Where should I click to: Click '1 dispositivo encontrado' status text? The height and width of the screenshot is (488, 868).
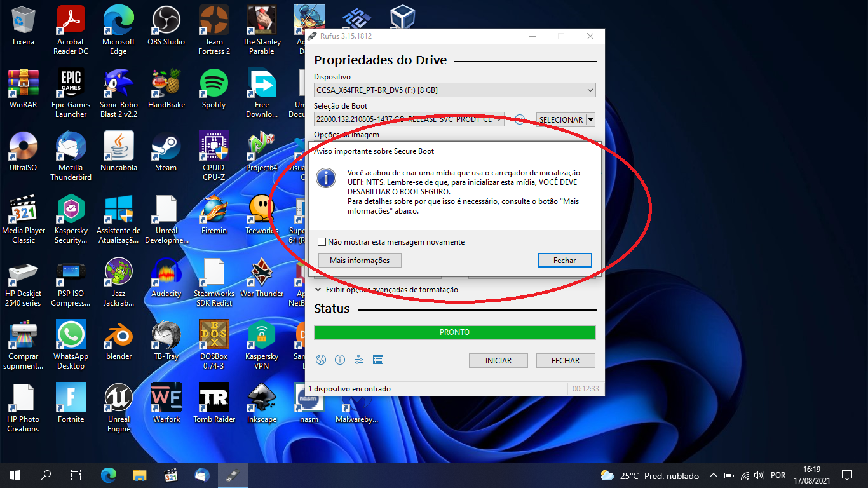[349, 389]
